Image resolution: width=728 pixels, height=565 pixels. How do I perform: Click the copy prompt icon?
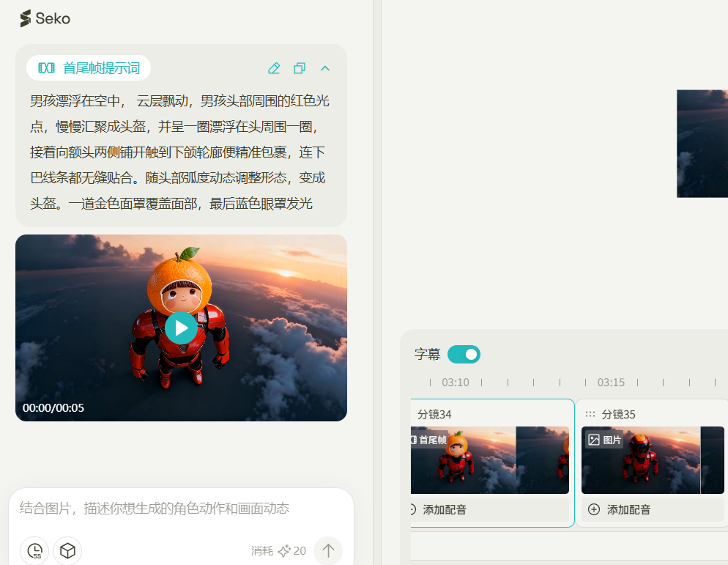point(299,67)
